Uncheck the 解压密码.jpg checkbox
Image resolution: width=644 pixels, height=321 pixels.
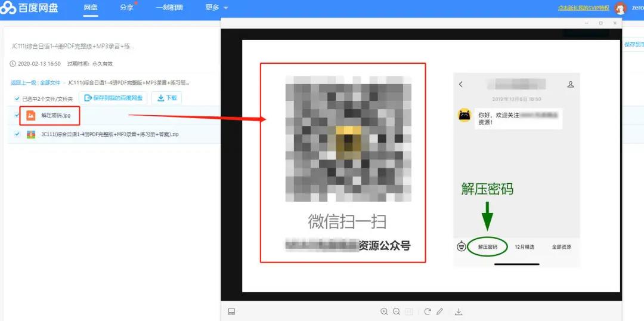point(17,115)
